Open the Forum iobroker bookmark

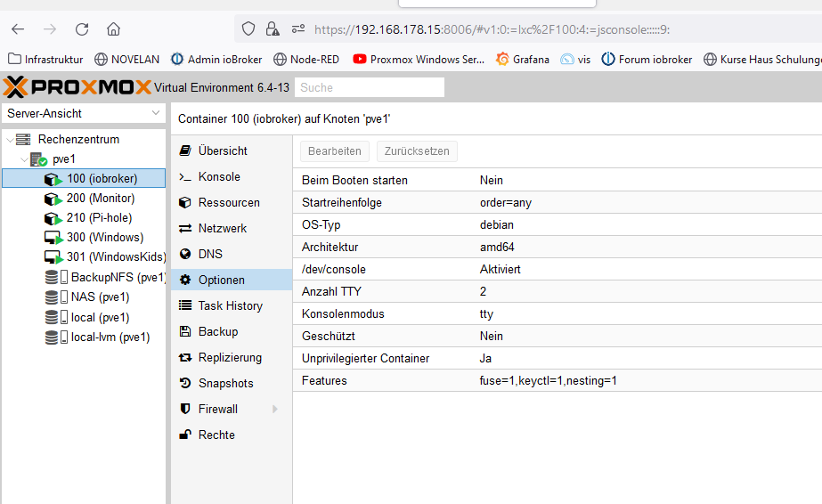[647, 59]
